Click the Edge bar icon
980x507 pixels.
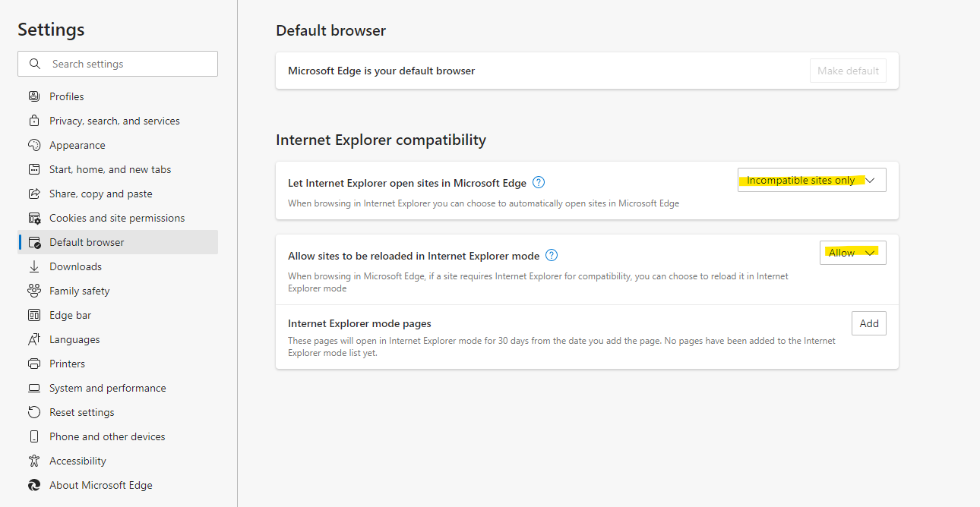point(33,315)
